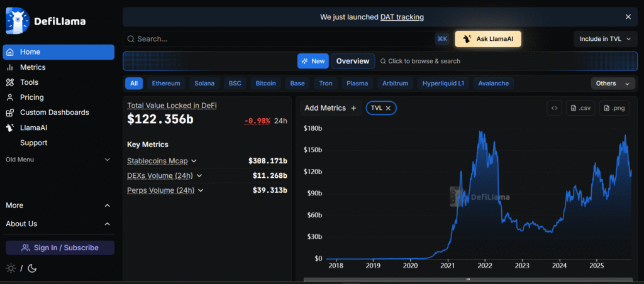The height and width of the screenshot is (284, 644).
Task: Click the Key Metrics heading
Action: (x=147, y=145)
